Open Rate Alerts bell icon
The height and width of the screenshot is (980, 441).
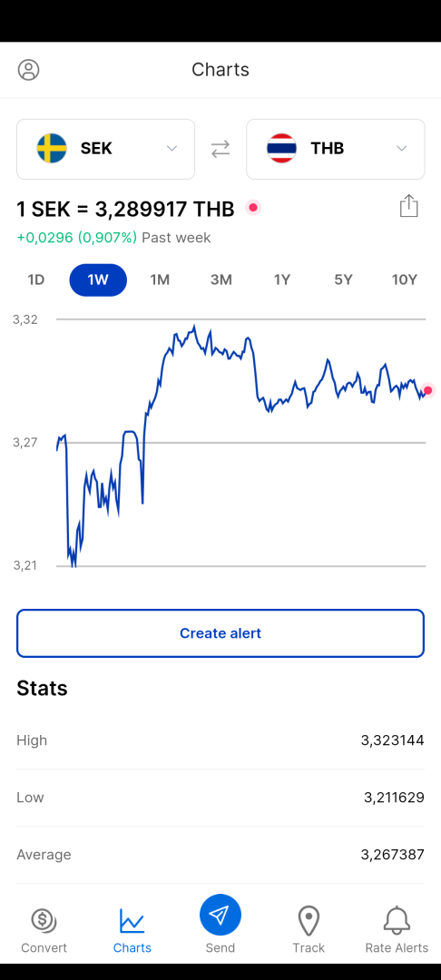tap(397, 920)
